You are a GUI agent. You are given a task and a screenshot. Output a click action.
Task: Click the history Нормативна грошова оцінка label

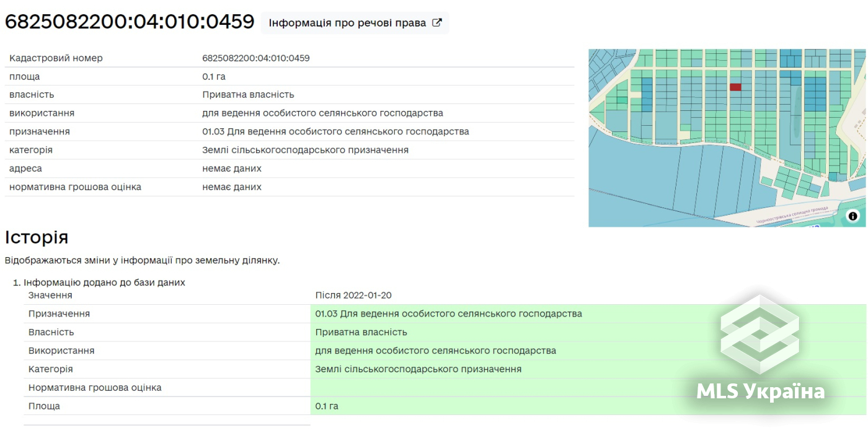pyautogui.click(x=95, y=388)
